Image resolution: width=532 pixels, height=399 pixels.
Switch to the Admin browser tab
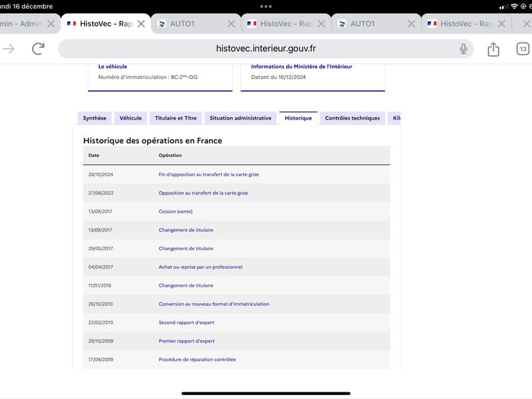click(21, 24)
